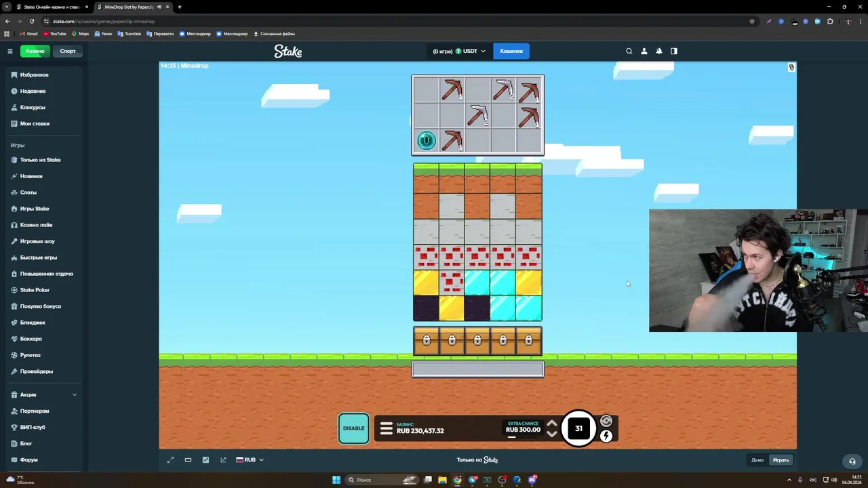Click the autoplay icon beside spin button
868x488 pixels.
(x=606, y=421)
